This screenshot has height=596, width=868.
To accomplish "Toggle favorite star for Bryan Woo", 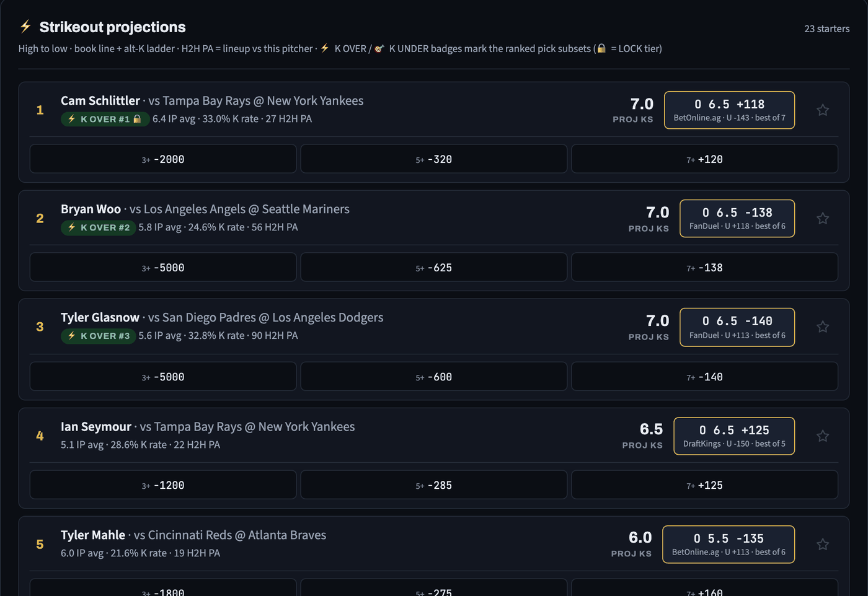I will [822, 219].
